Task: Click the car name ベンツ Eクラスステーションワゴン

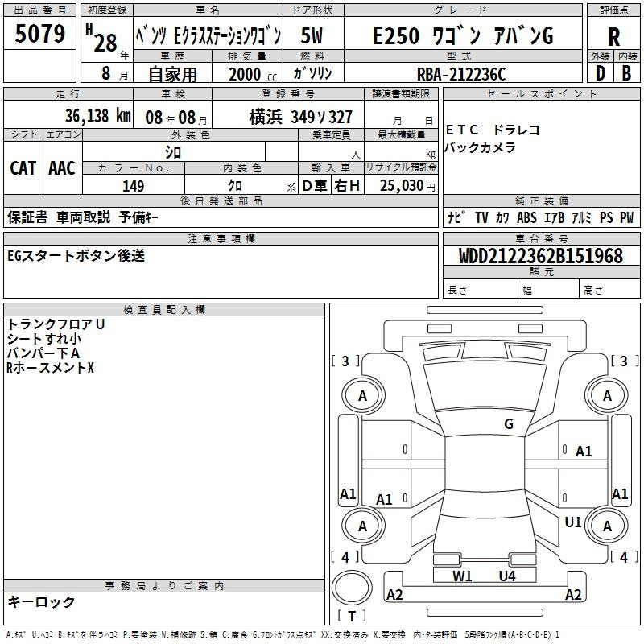Action: [208, 36]
